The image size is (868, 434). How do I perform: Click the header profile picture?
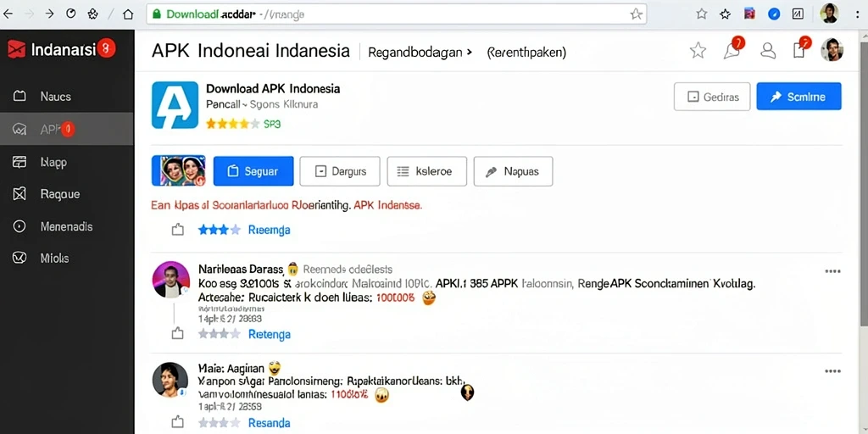[832, 50]
